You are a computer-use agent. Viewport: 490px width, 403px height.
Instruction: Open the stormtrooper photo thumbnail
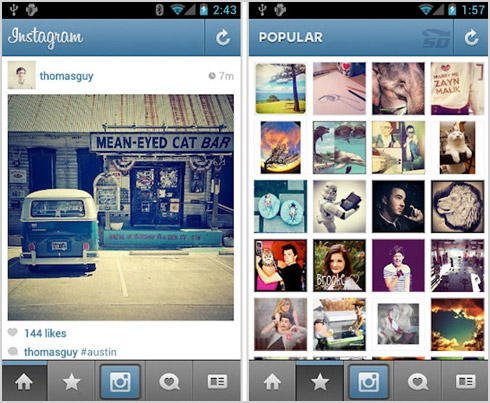339,207
